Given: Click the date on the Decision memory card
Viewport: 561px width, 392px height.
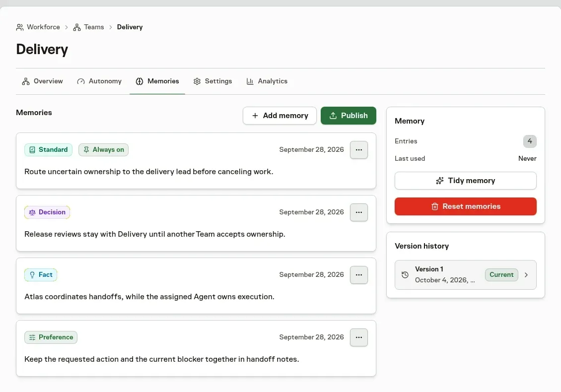Looking at the screenshot, I should coord(311,212).
